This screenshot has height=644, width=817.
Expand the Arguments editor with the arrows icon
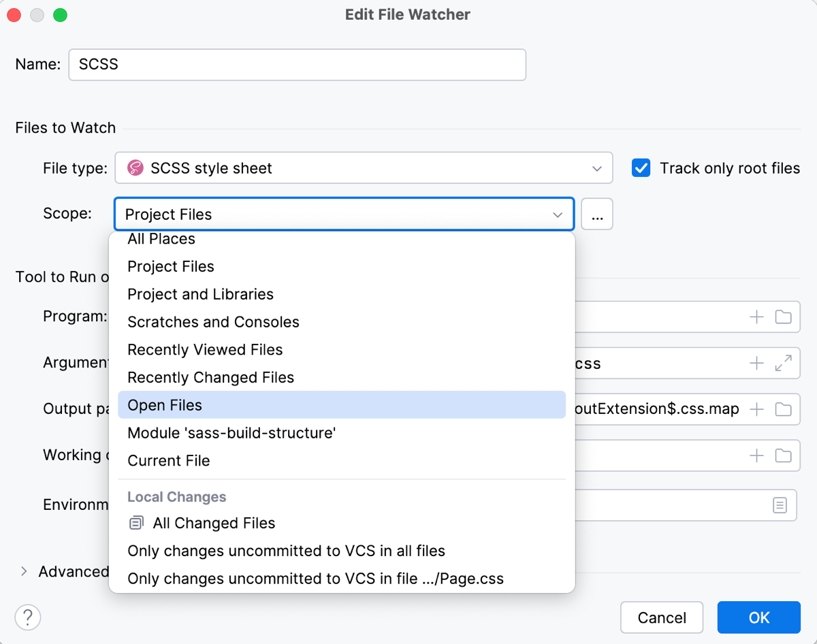pyautogui.click(x=782, y=363)
